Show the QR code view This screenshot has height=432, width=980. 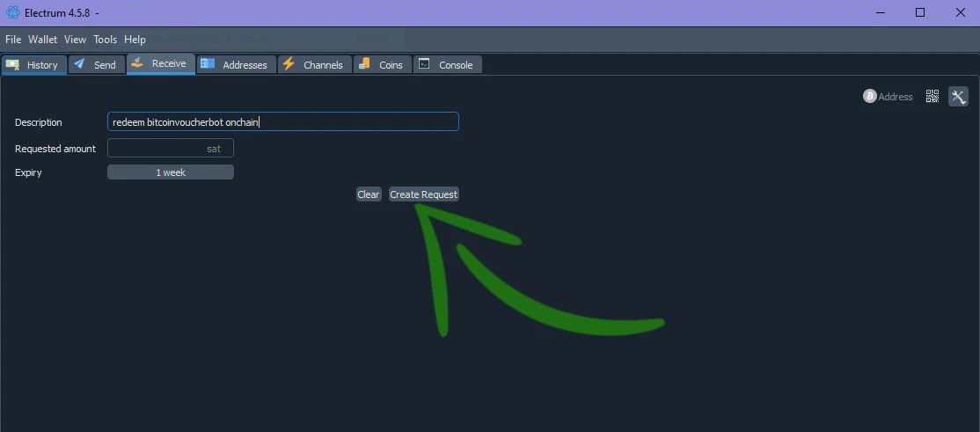point(932,97)
